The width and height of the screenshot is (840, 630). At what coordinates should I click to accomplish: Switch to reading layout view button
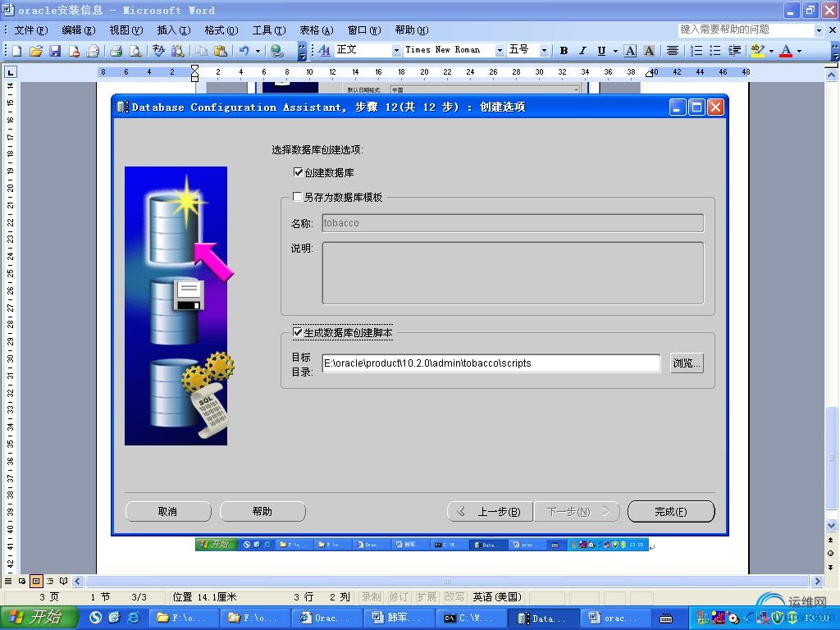[64, 581]
